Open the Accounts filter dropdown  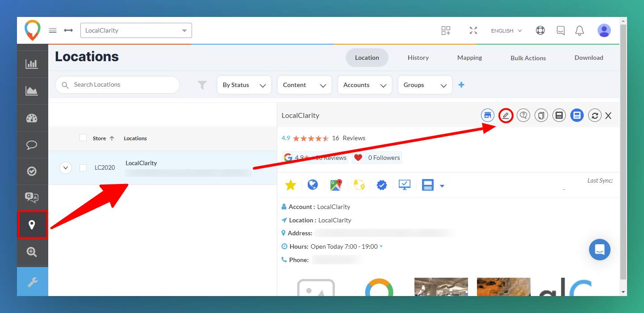(365, 85)
